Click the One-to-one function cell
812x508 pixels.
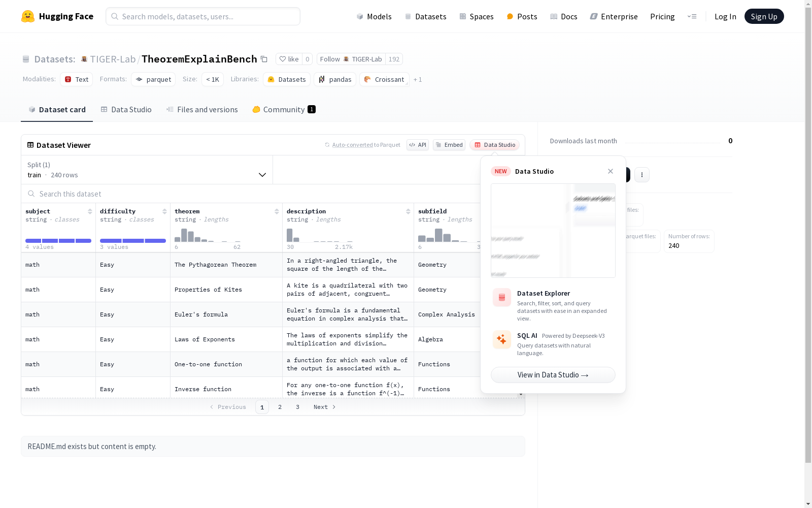point(226,364)
